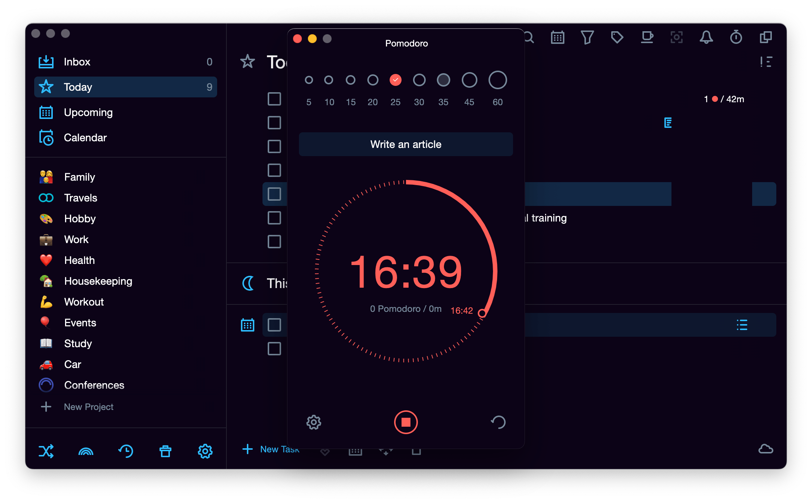Open Pomodoro settings gear
812x504 pixels.
314,422
